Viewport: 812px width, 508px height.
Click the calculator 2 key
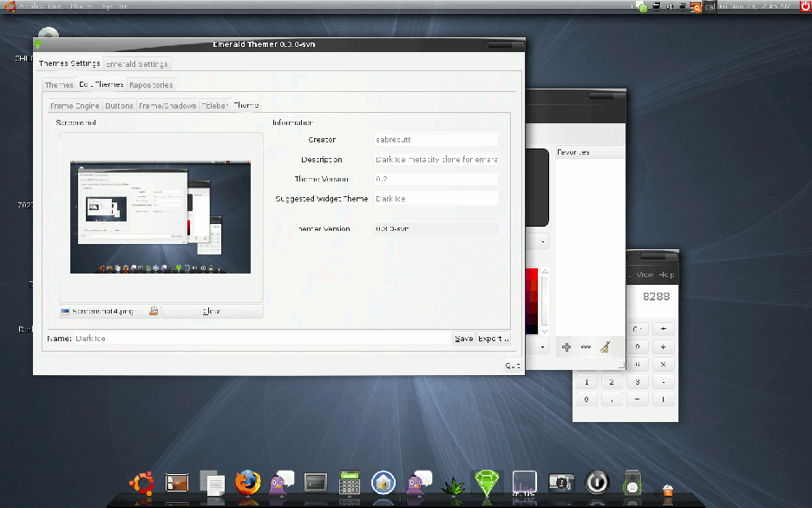tap(612, 382)
